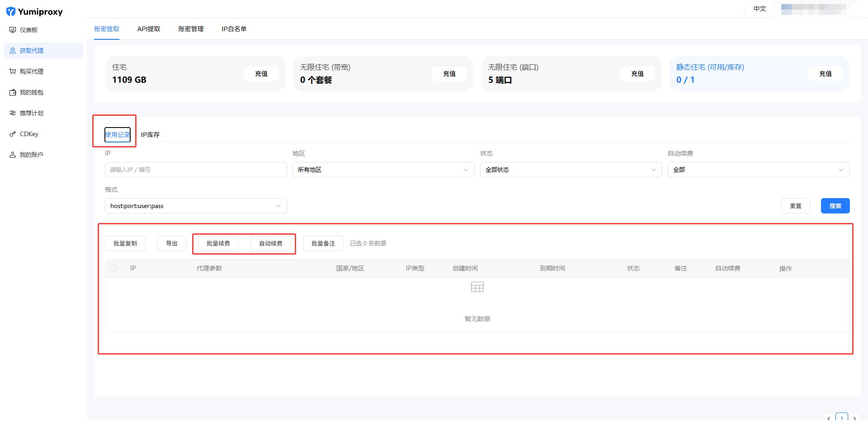Image resolution: width=868 pixels, height=431 pixels.
Task: Open the 推荐计划 sidebar icon
Action: [x=13, y=113]
